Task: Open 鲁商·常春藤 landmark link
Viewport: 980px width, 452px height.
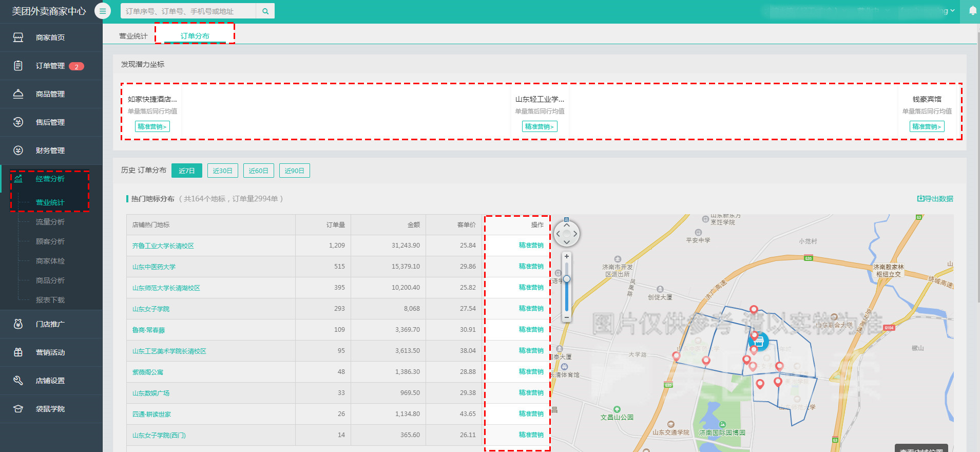Action: point(148,330)
